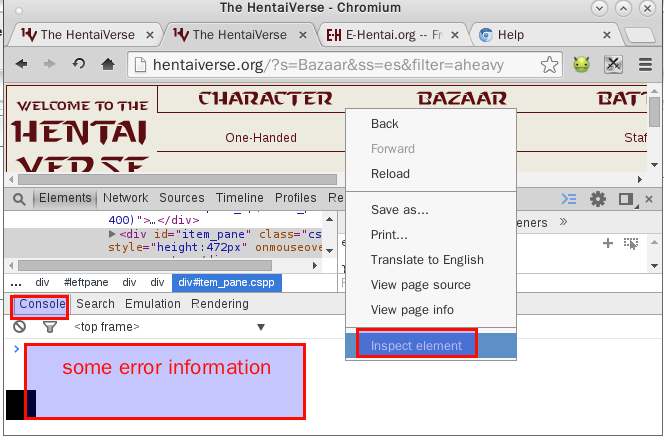Viewport: 664px width, 436px height.
Task: Switch to the Help tab
Action: [x=511, y=35]
